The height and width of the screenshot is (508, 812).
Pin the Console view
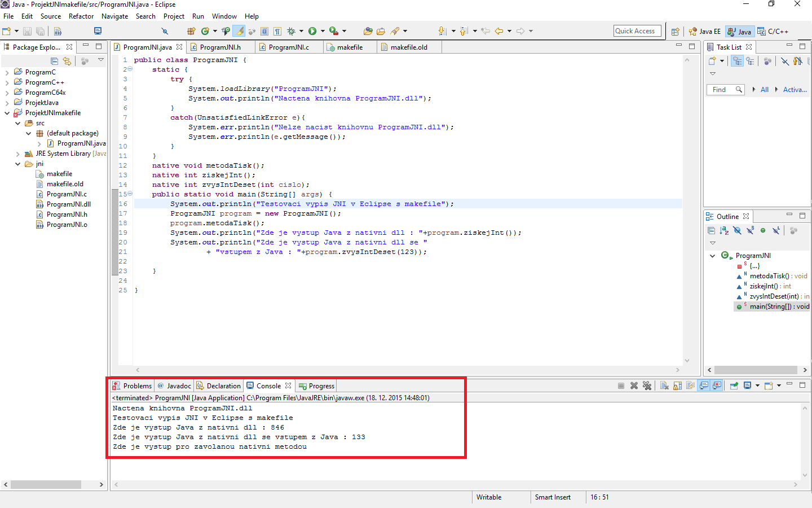(x=734, y=386)
